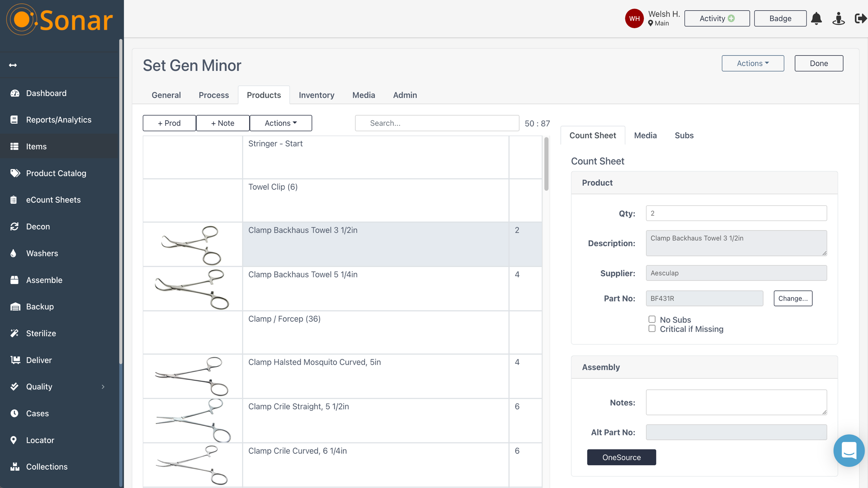The width and height of the screenshot is (868, 488).
Task: Switch to the Inventory tab
Action: click(x=316, y=95)
